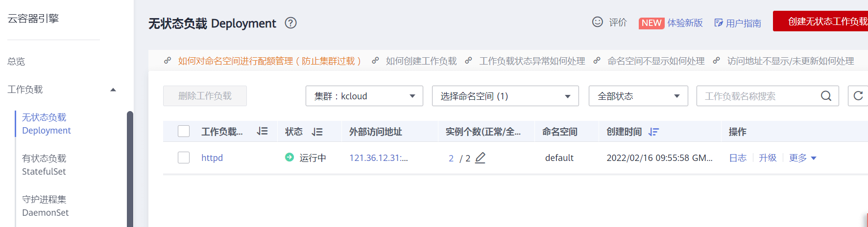Click the httpd workload name link
This screenshot has height=227, width=868.
(x=212, y=158)
